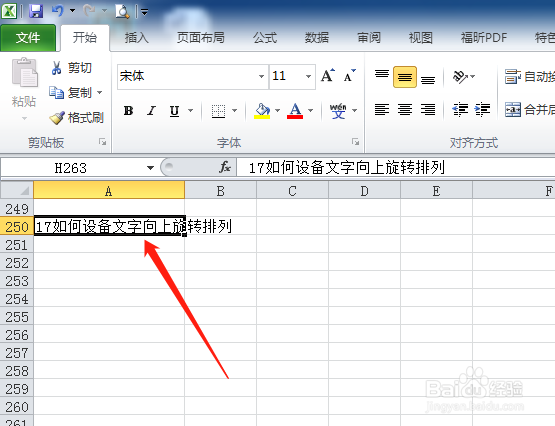Toggle Center text alignment

(x=405, y=110)
